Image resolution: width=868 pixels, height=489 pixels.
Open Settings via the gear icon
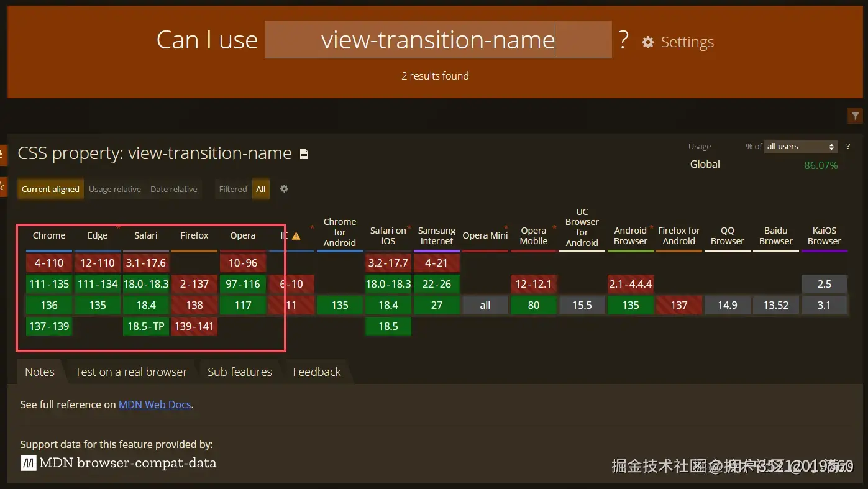648,42
